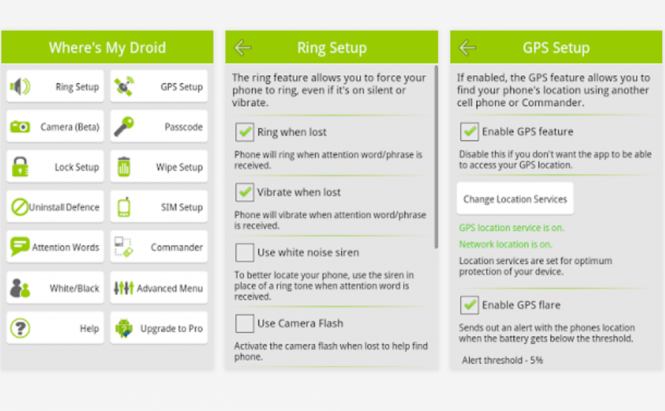Tap Change Location Services button
This screenshot has height=411, width=665.
[x=515, y=199]
